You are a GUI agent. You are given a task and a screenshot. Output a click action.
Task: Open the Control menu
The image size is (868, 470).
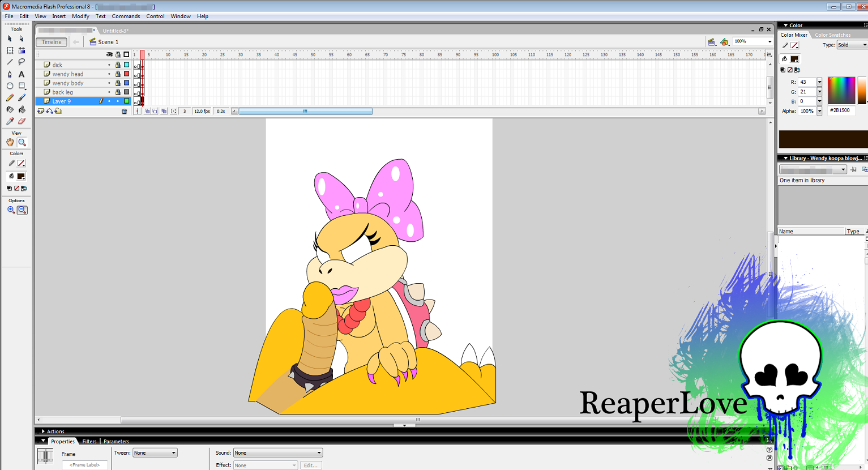point(155,16)
